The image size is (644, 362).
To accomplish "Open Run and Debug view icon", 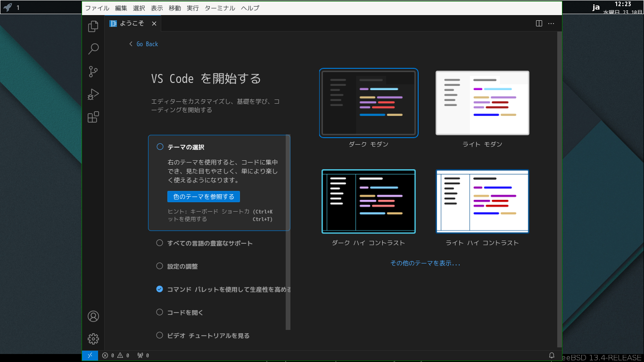I will [93, 94].
